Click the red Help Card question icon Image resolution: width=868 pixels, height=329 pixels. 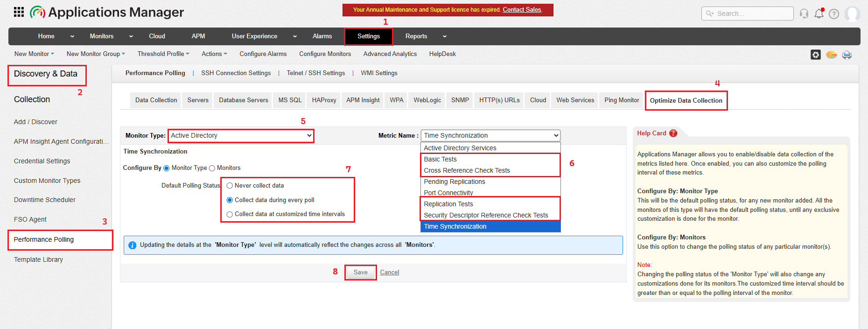[x=673, y=133]
